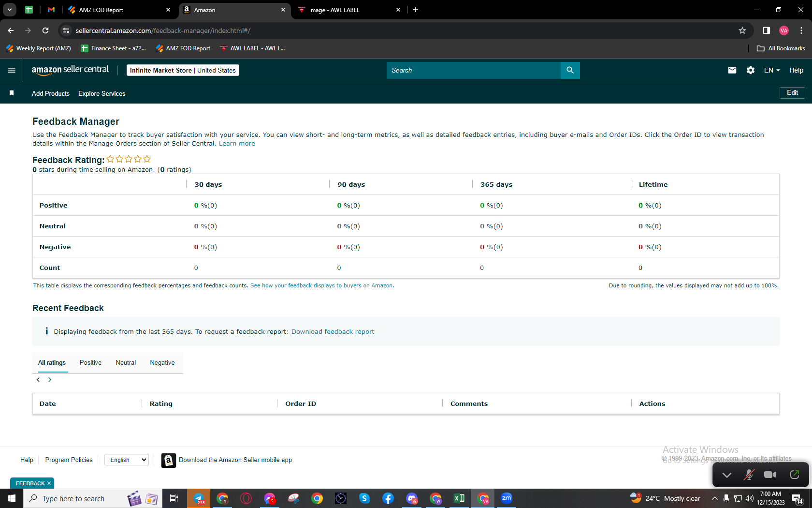The height and width of the screenshot is (508, 812).
Task: Open Zoom from the taskbar
Action: click(507, 498)
